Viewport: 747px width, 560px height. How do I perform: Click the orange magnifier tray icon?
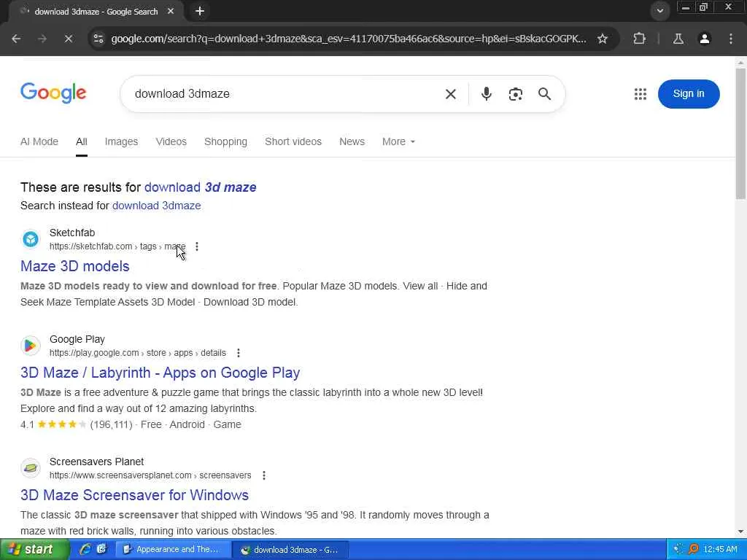point(693,549)
